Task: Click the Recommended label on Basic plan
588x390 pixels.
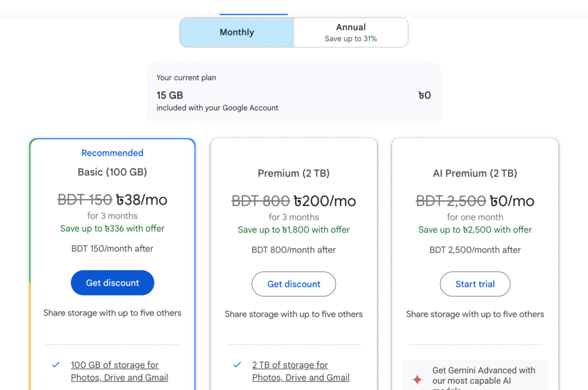Action: 113,153
